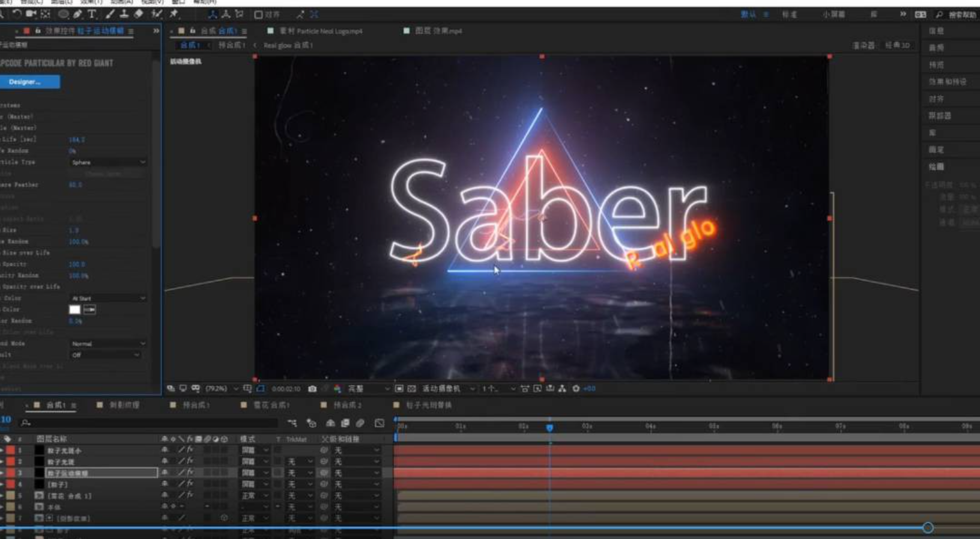Select the Clone Stamp tool

tap(124, 14)
